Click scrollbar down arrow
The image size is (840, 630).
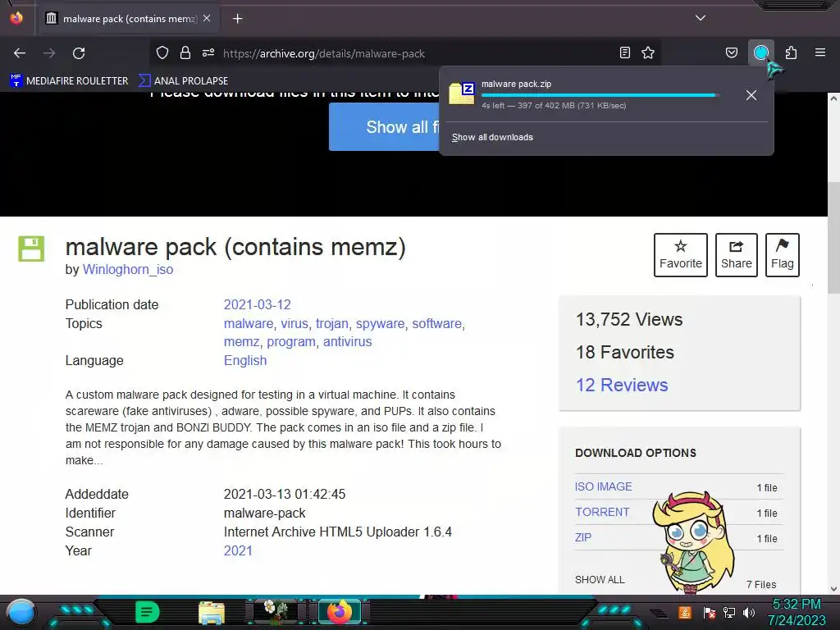(x=833, y=589)
